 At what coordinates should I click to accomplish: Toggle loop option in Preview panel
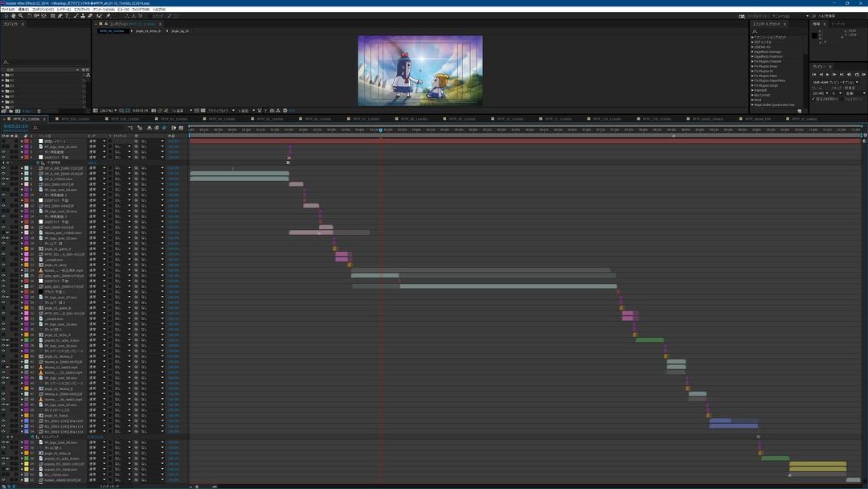(x=857, y=74)
